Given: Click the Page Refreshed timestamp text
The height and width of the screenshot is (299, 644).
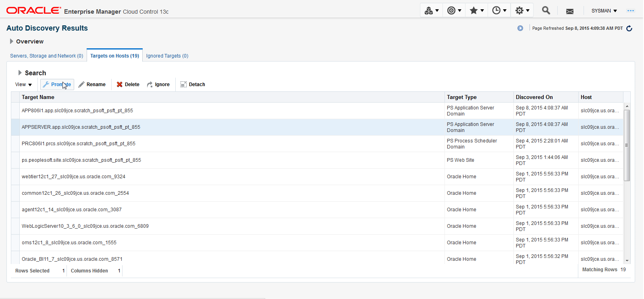Looking at the screenshot, I should (x=578, y=28).
